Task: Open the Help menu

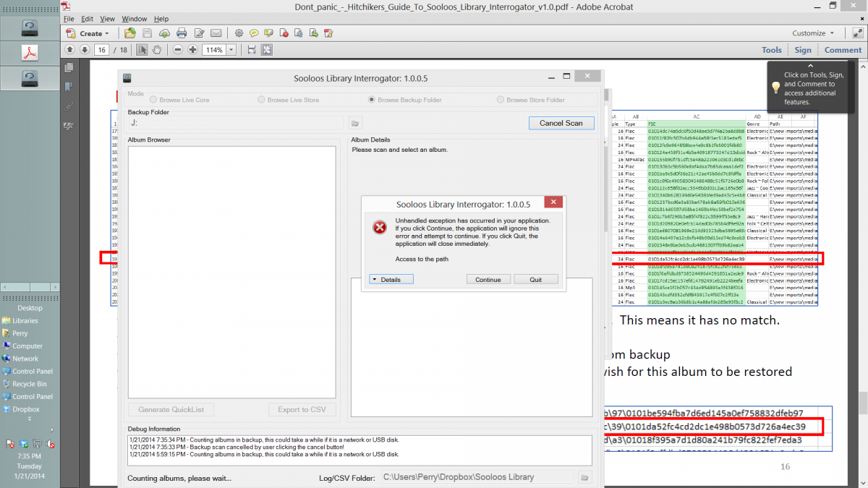Action: point(161,19)
